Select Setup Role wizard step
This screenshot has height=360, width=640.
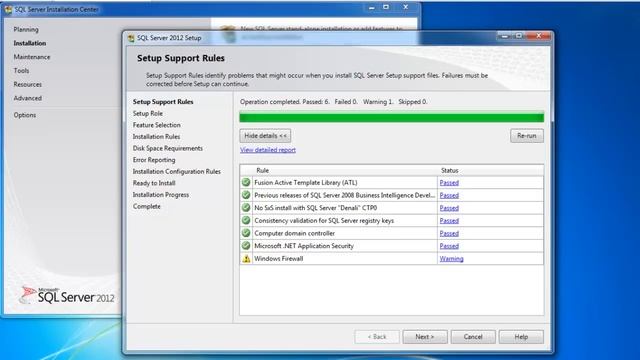[x=148, y=113]
